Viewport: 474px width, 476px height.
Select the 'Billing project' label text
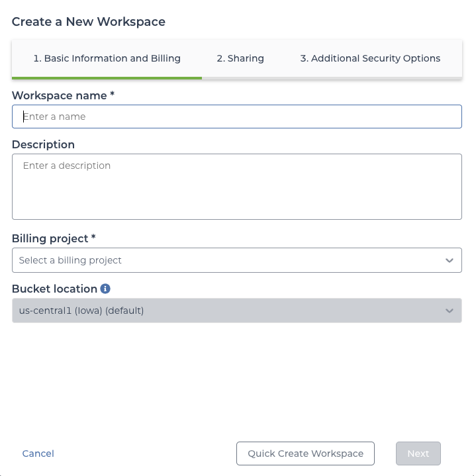[x=50, y=238]
